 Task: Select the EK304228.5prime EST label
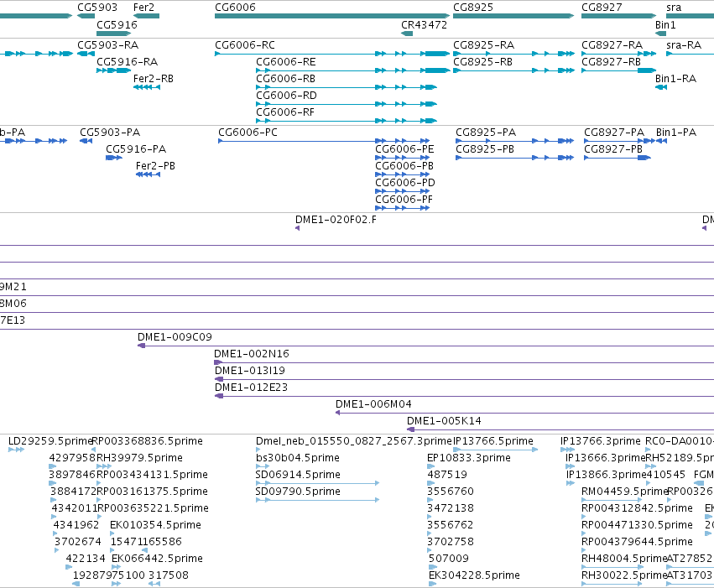[x=474, y=575]
